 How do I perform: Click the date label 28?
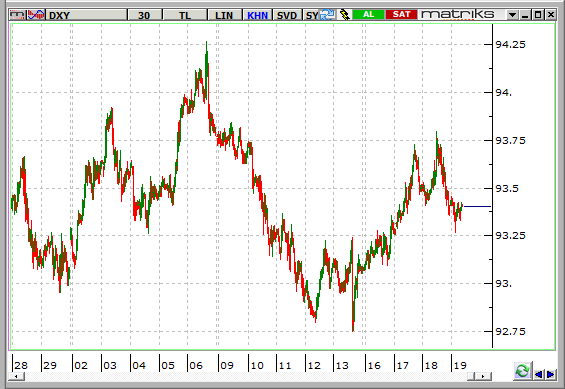tap(21, 366)
